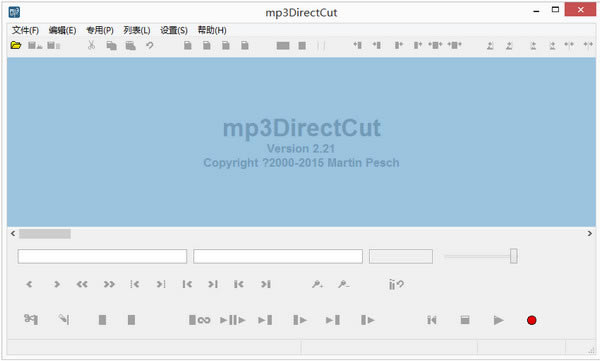The width and height of the screenshot is (600, 361).
Task: Click the single right arrow navigation button
Action: 57,284
